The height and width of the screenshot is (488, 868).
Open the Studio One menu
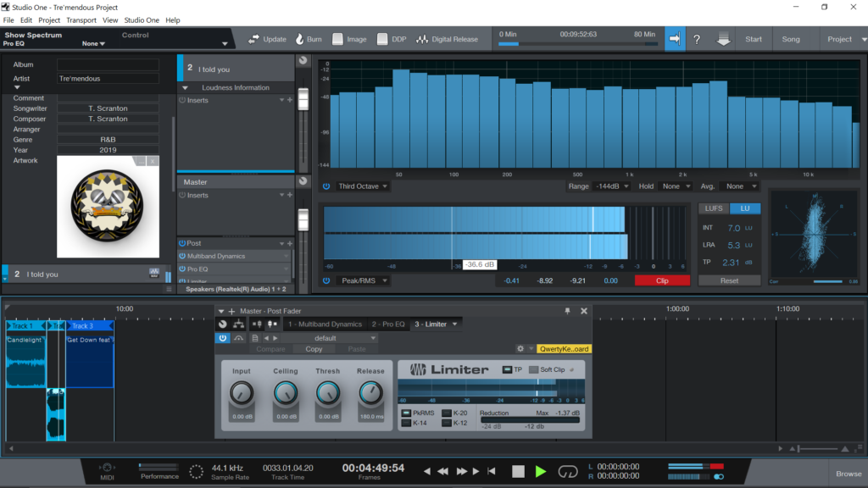(142, 20)
